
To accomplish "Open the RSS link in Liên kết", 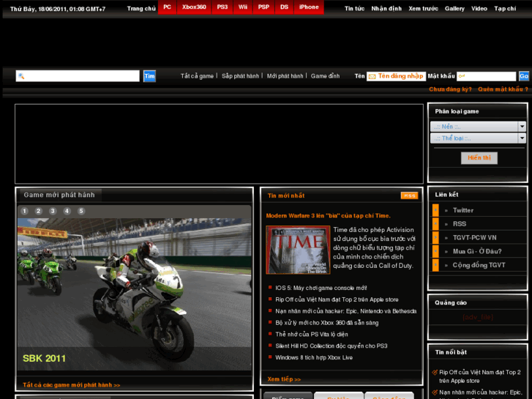I will click(x=460, y=224).
